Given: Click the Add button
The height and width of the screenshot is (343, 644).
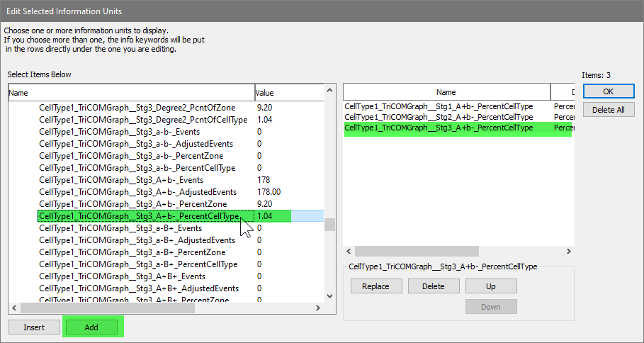Looking at the screenshot, I should [91, 327].
